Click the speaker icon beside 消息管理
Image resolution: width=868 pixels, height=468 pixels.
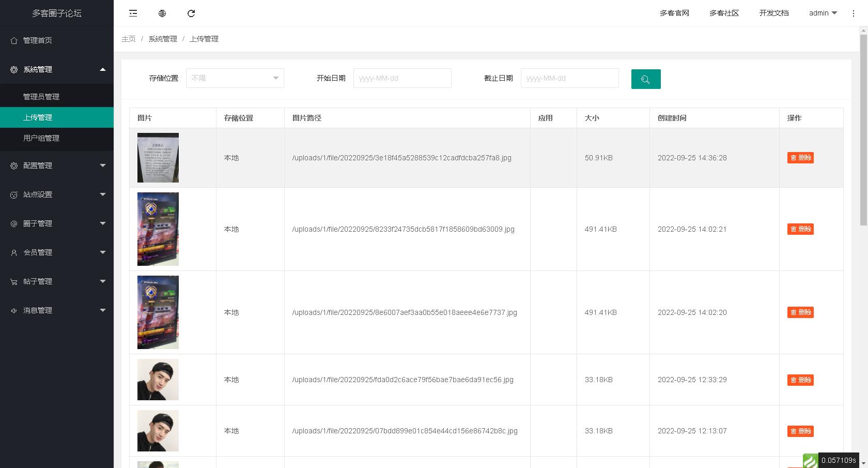click(x=13, y=310)
